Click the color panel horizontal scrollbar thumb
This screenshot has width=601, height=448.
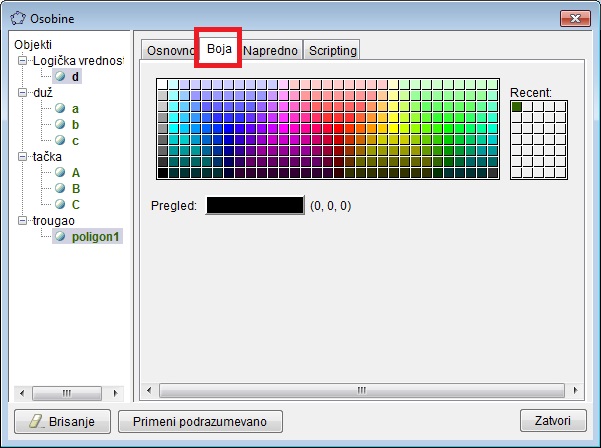click(361, 390)
